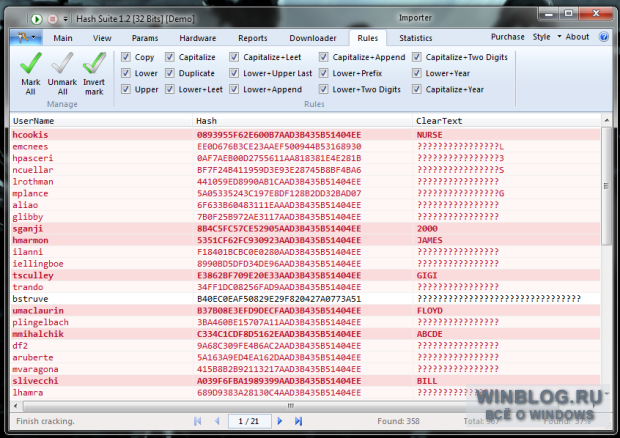The image size is (620, 438).
Task: Toggle the Upper rule checkbox
Action: (126, 89)
